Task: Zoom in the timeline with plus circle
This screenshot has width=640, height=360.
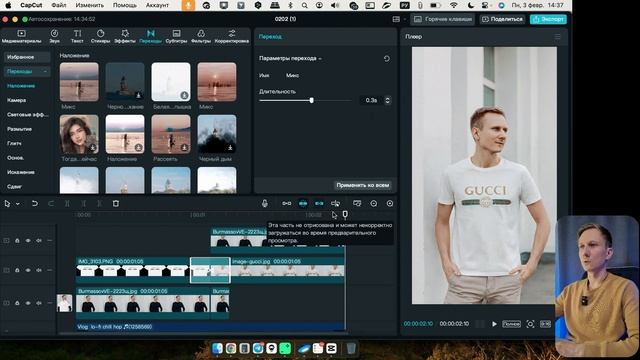Action: point(390,203)
